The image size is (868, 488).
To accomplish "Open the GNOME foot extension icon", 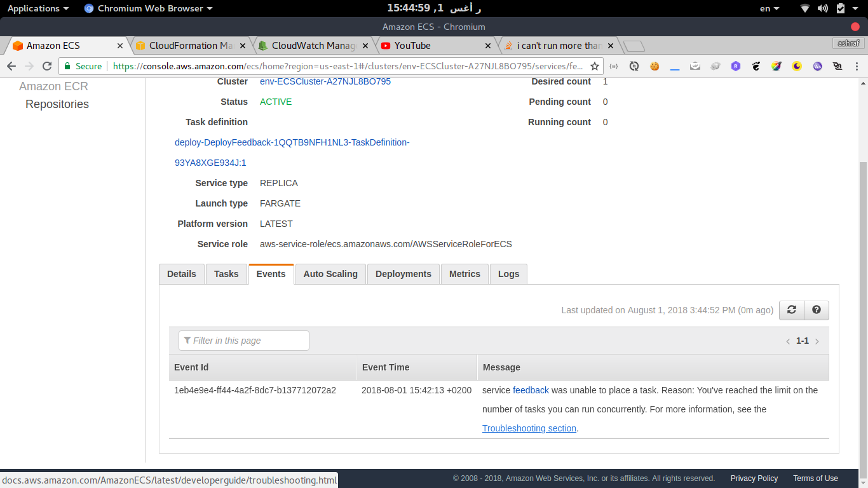I will point(756,66).
